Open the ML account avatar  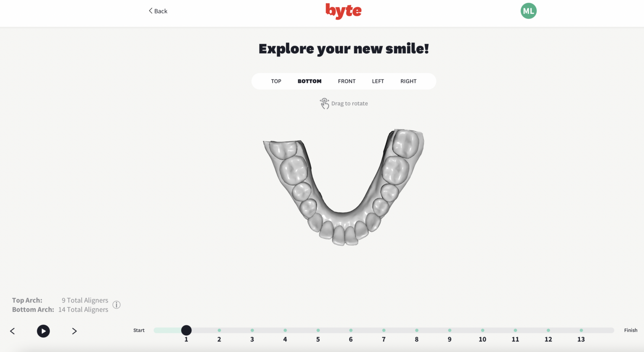point(528,11)
